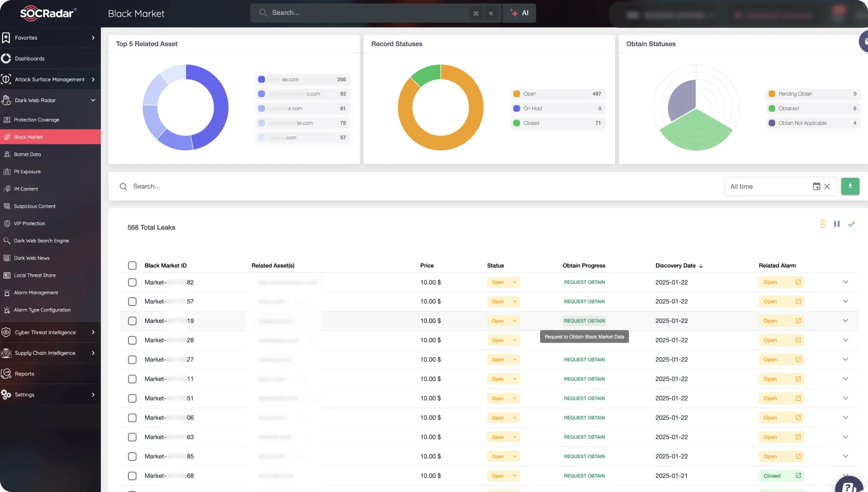Click the green download export icon
Image resolution: width=868 pixels, height=492 pixels.
(x=850, y=186)
